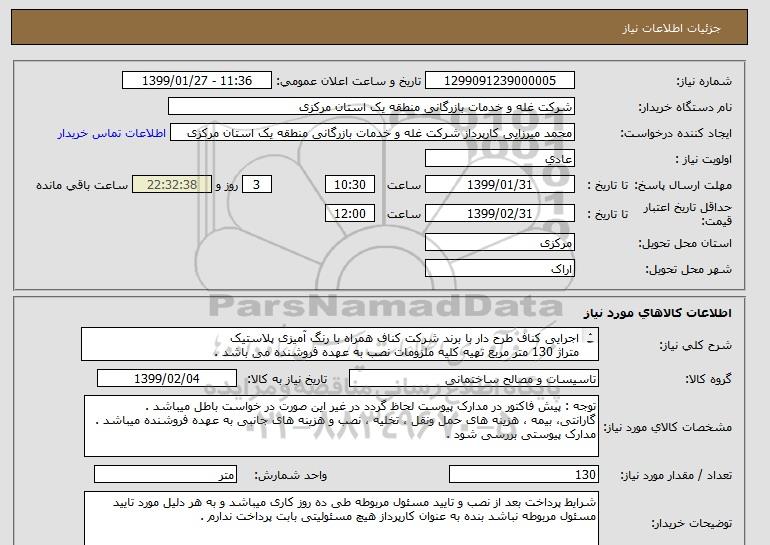Click the scroll stepper in general description box

(x=590, y=338)
